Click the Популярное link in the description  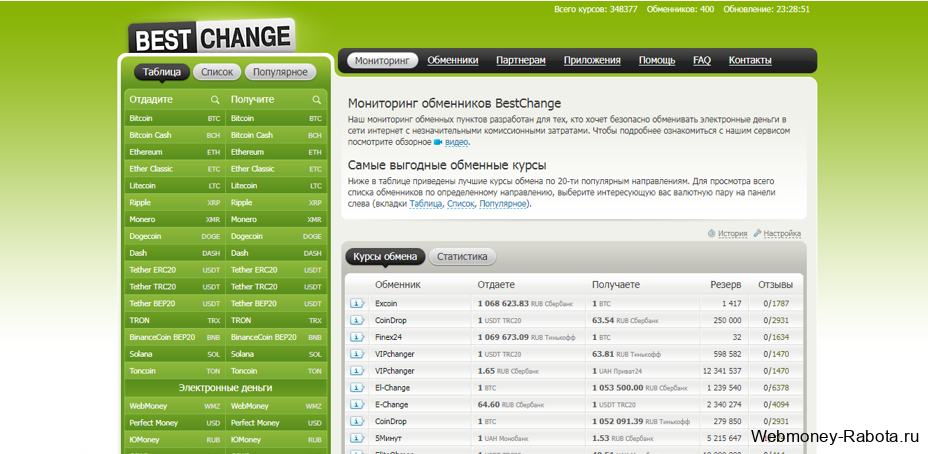pyautogui.click(x=502, y=204)
